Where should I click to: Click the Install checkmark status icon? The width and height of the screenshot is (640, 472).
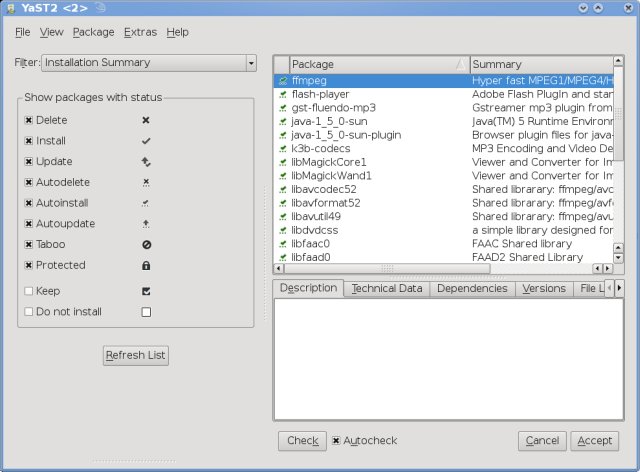[146, 141]
